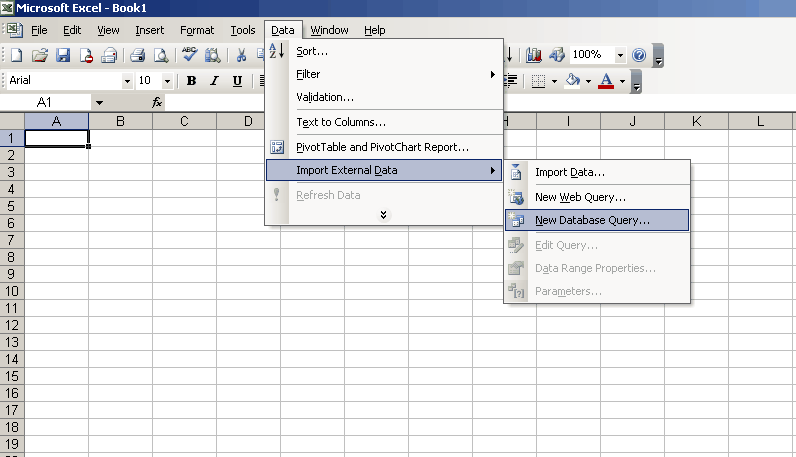This screenshot has height=457, width=796.
Task: Open the Insert menu
Action: point(150,30)
